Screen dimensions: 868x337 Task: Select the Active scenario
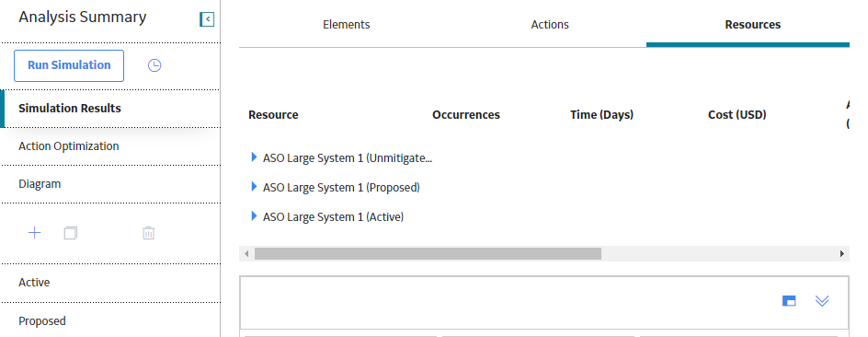tap(110, 283)
